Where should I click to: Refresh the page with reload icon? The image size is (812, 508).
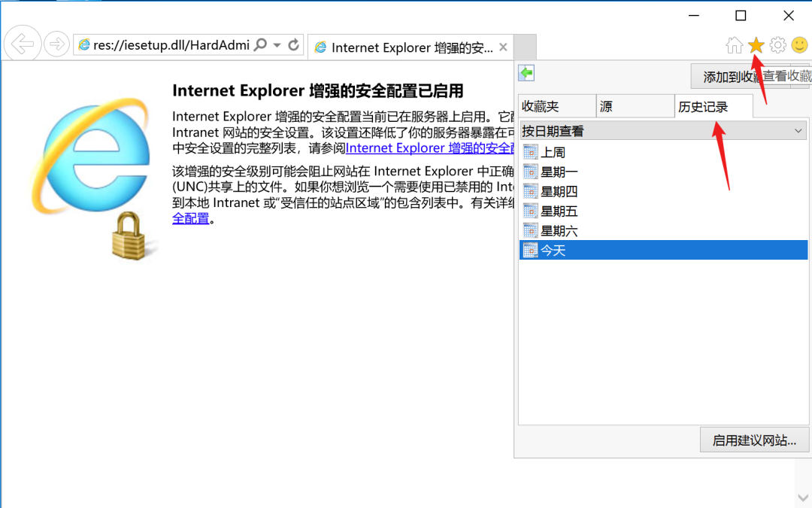tap(294, 44)
